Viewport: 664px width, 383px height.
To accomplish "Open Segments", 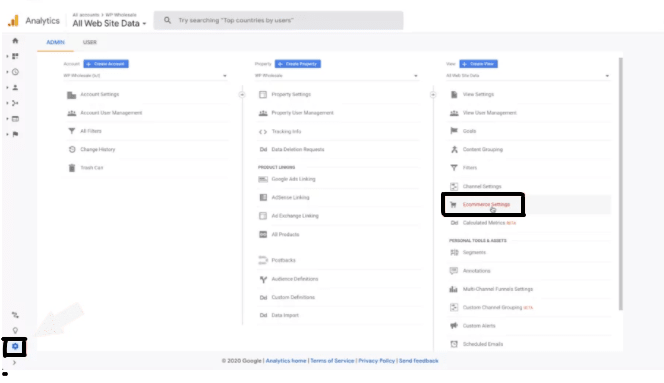I will [x=474, y=253].
